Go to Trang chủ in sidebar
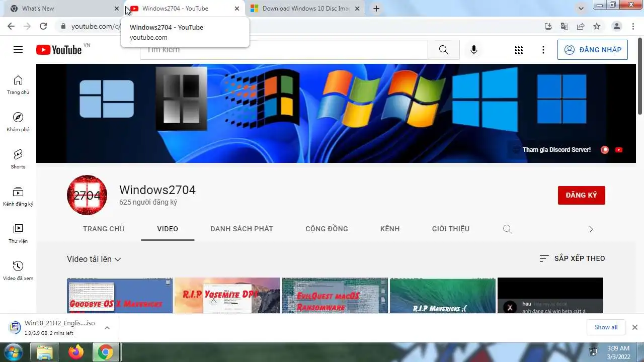This screenshot has width=644, height=362. 18,85
